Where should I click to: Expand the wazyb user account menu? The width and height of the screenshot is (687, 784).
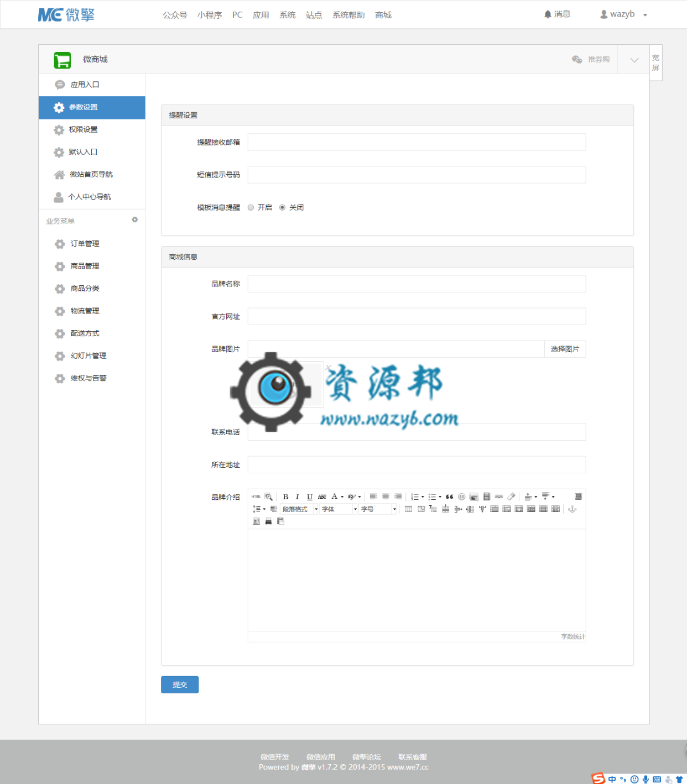[623, 14]
